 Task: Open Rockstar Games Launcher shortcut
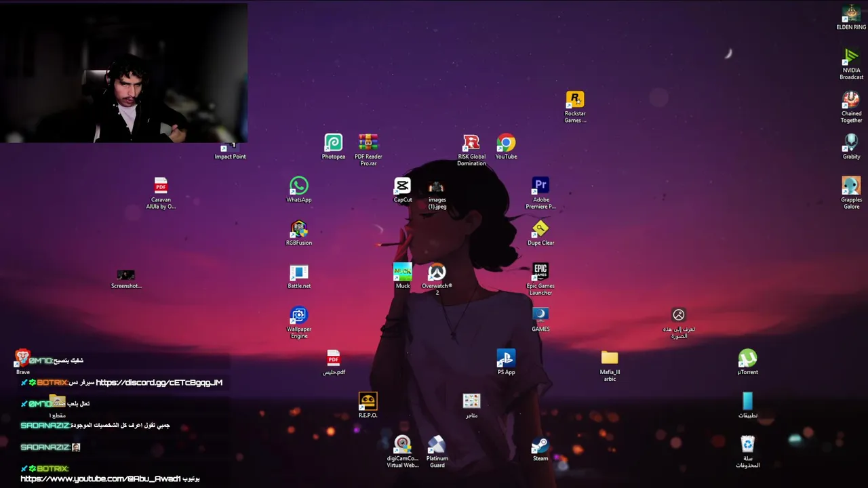click(575, 107)
